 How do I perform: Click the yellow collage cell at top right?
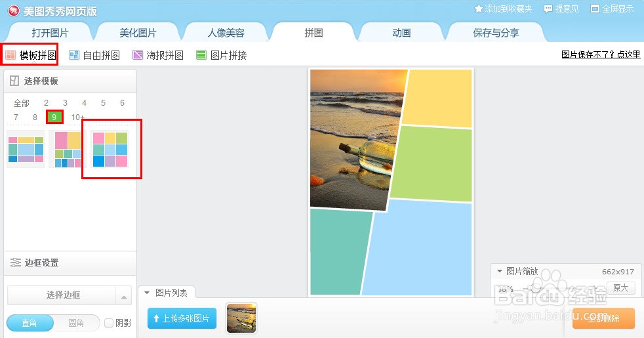coord(438,98)
